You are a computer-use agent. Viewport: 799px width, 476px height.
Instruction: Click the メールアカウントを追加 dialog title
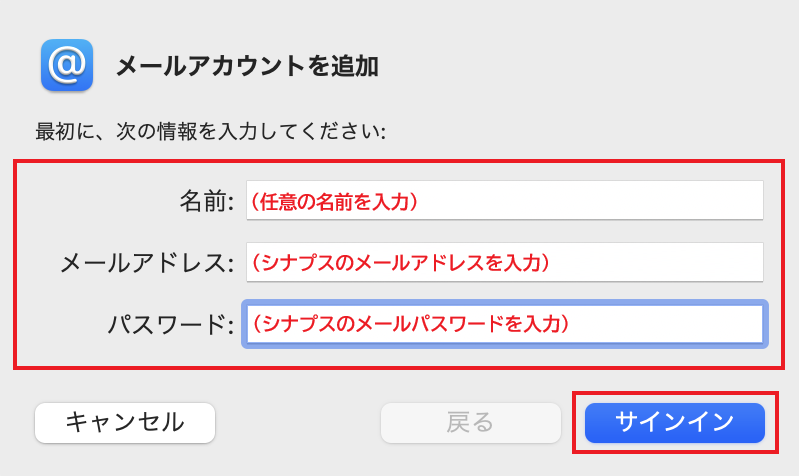click(247, 67)
